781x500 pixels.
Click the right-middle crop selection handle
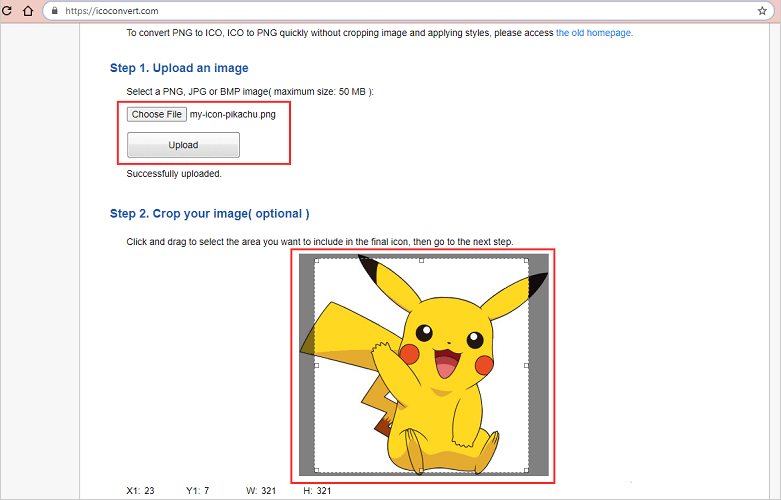click(526, 366)
